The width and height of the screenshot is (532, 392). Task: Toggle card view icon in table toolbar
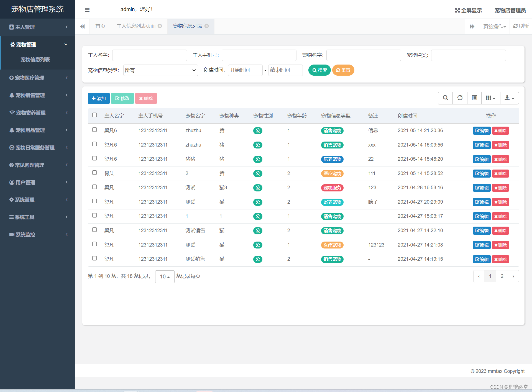(474, 98)
